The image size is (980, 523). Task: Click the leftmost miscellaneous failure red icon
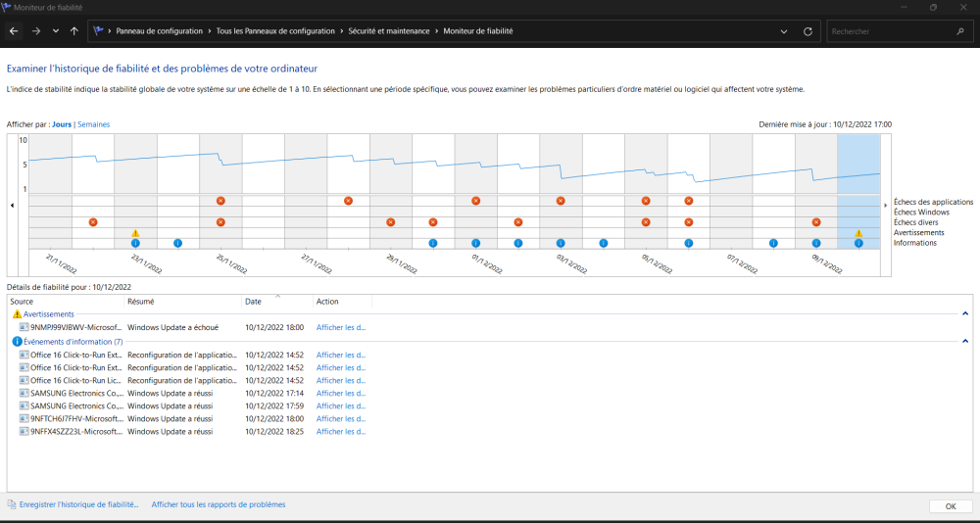(93, 222)
